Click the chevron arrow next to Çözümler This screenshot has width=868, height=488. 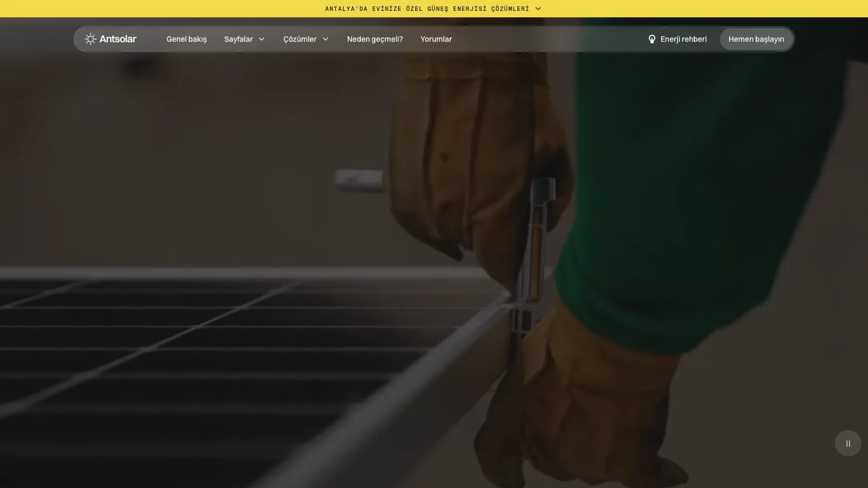pyautogui.click(x=325, y=39)
